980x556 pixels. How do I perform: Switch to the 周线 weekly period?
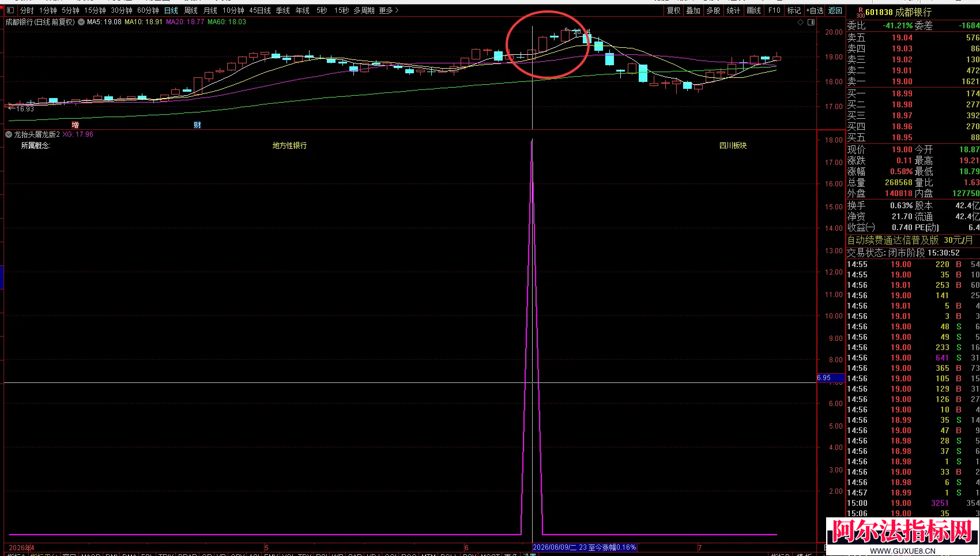(x=191, y=10)
